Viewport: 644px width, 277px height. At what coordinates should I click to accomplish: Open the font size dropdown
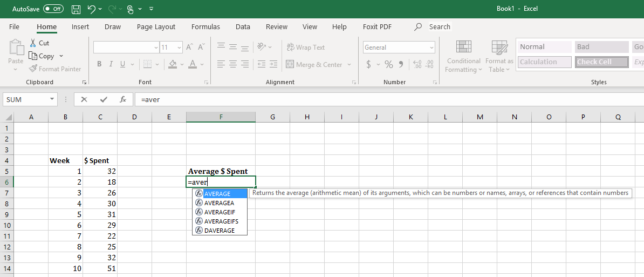(x=180, y=48)
